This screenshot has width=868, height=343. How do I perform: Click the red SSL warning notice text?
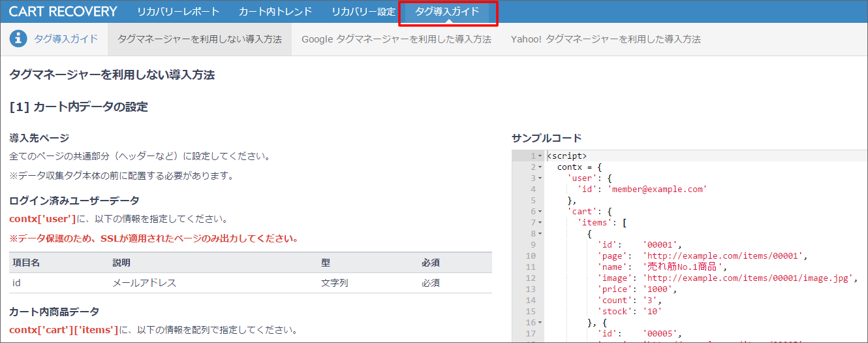[x=154, y=238]
